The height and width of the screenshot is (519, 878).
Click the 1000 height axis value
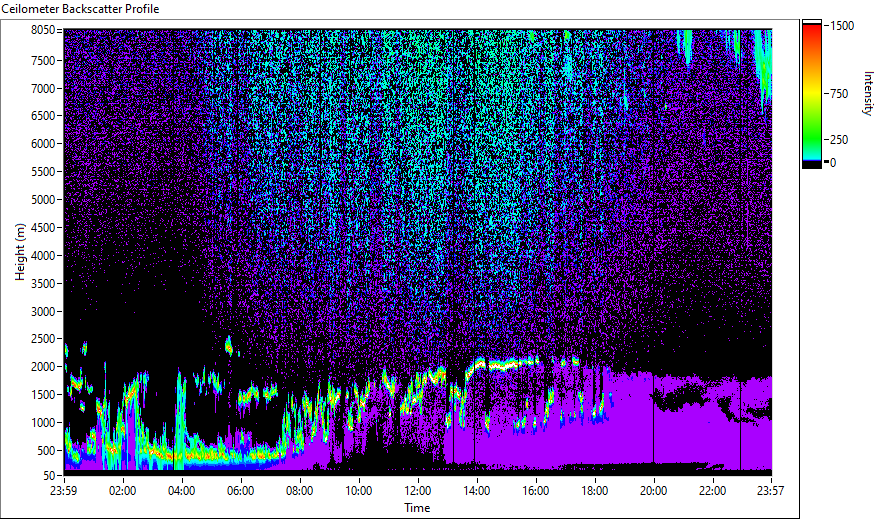click(43, 423)
